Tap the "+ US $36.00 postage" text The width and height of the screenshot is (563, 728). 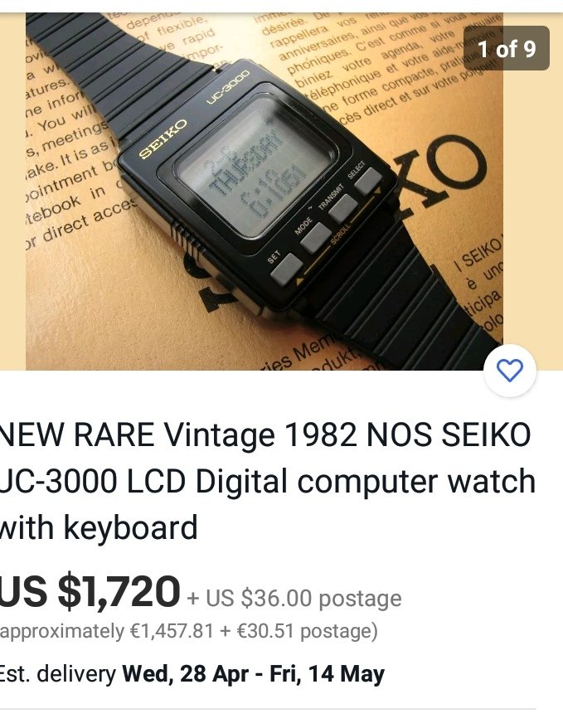(294, 598)
